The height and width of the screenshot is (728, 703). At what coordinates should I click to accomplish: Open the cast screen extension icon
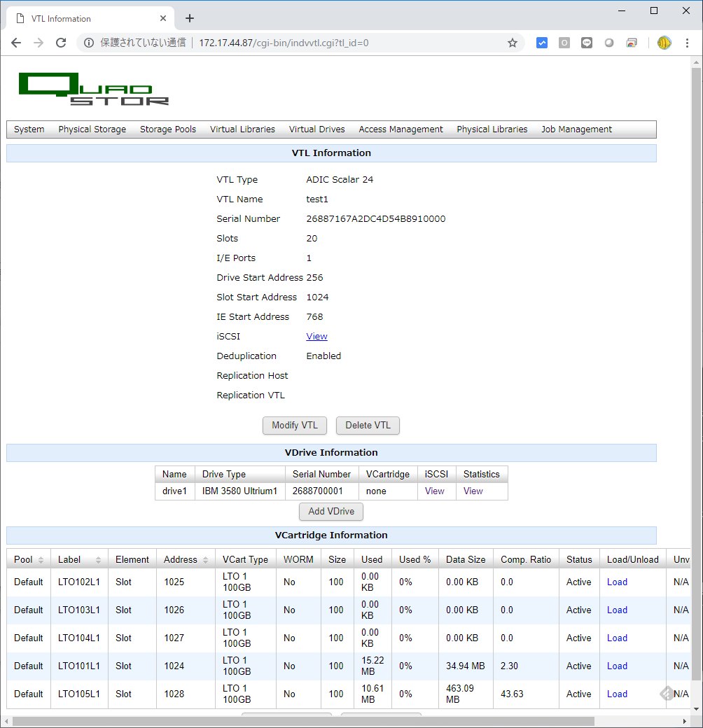click(x=632, y=43)
